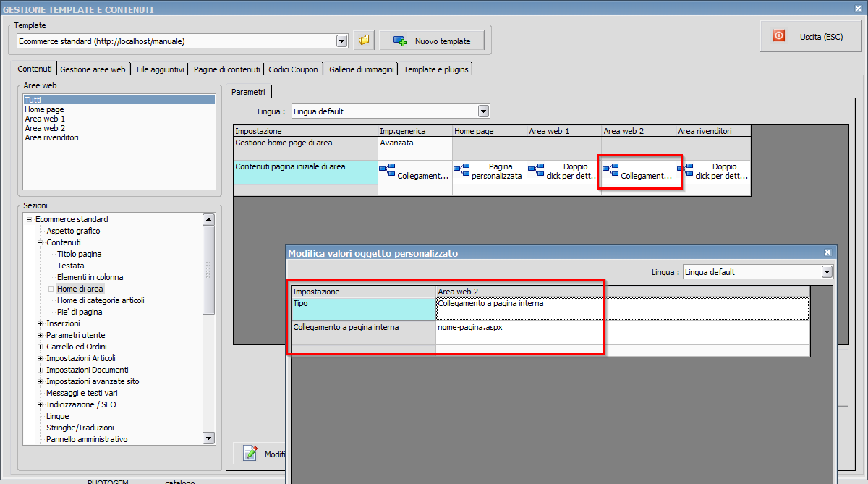Click the Area web 2 column object icon
Image resolution: width=868 pixels, height=484 pixels.
coord(610,170)
